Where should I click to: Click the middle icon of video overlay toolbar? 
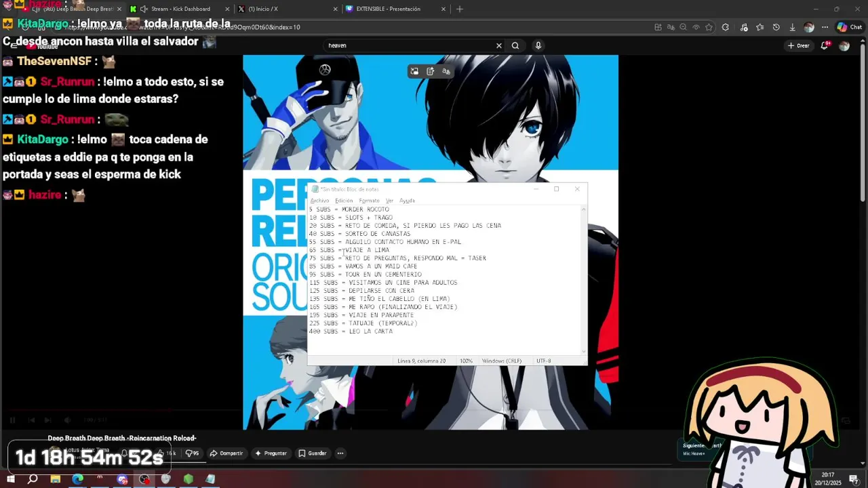click(x=430, y=71)
